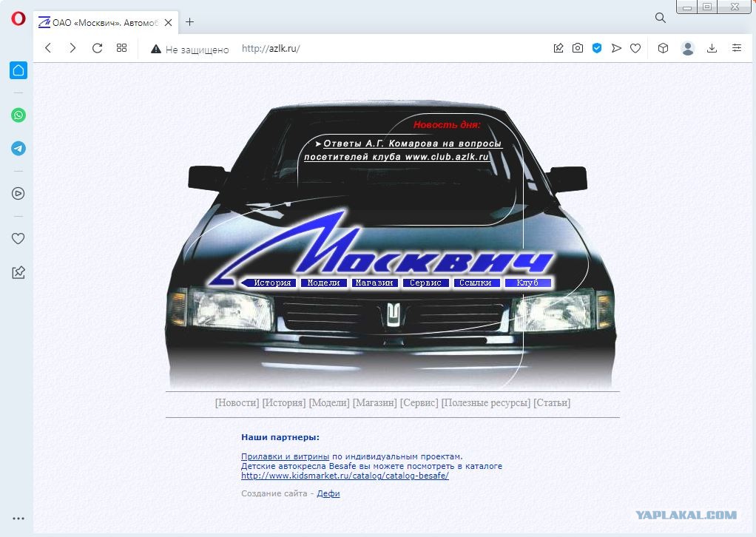
Task: Open [Статьи] in the text navigation
Action: (x=552, y=402)
